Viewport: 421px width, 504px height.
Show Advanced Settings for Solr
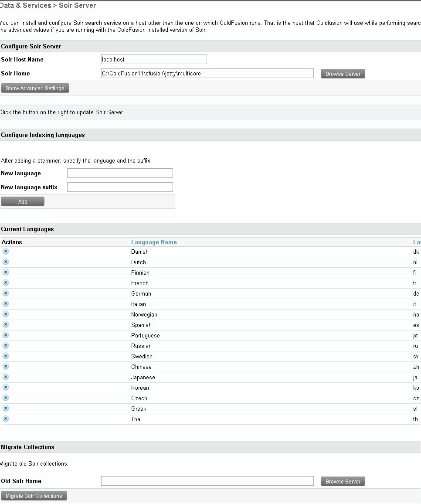pos(35,88)
